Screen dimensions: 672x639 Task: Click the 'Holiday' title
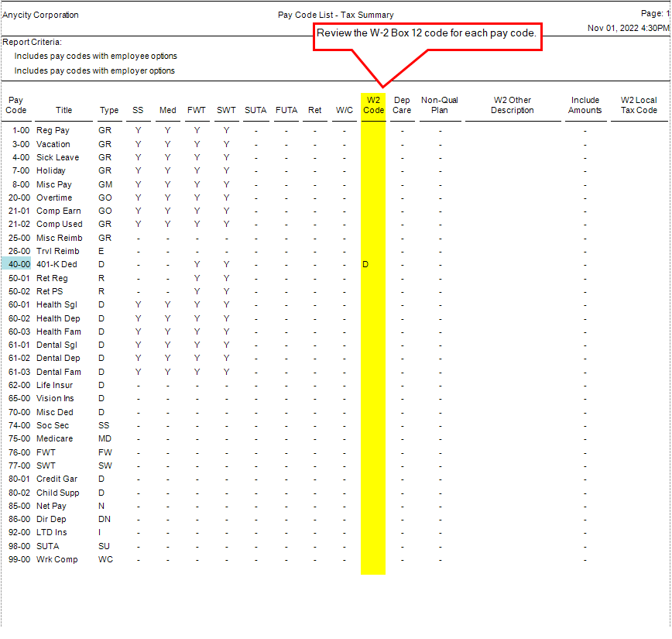[51, 170]
